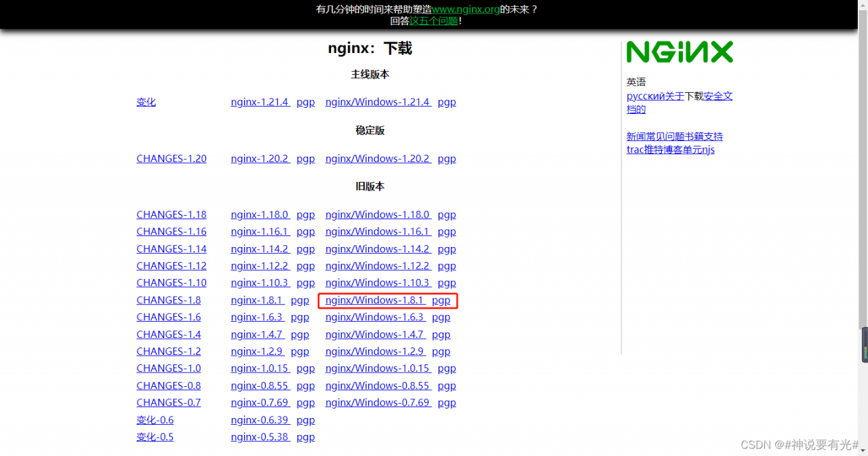Open pgp signature for nginx-1.21.4
Screen dimensions: 868x456
click(306, 102)
